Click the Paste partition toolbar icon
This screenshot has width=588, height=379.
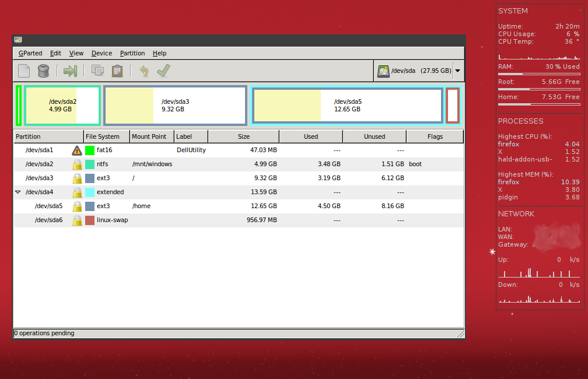tap(117, 71)
